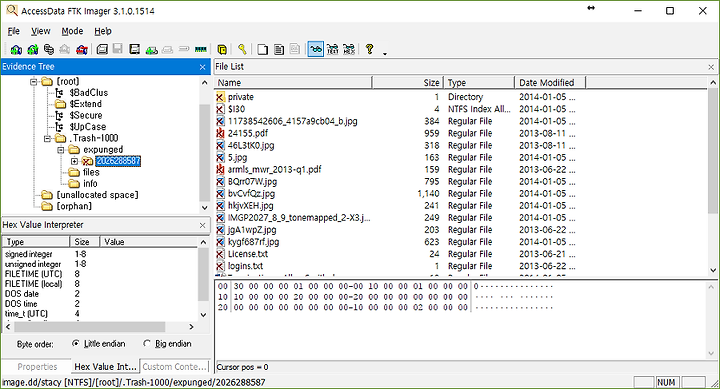The height and width of the screenshot is (389, 720).
Task: Select the files folder in tree
Action: point(91,172)
